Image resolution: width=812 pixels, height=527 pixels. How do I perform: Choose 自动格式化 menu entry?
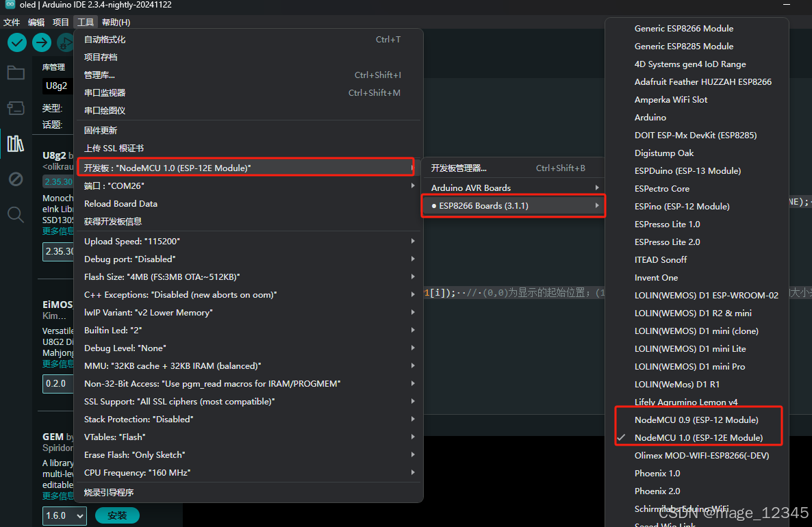click(249, 39)
